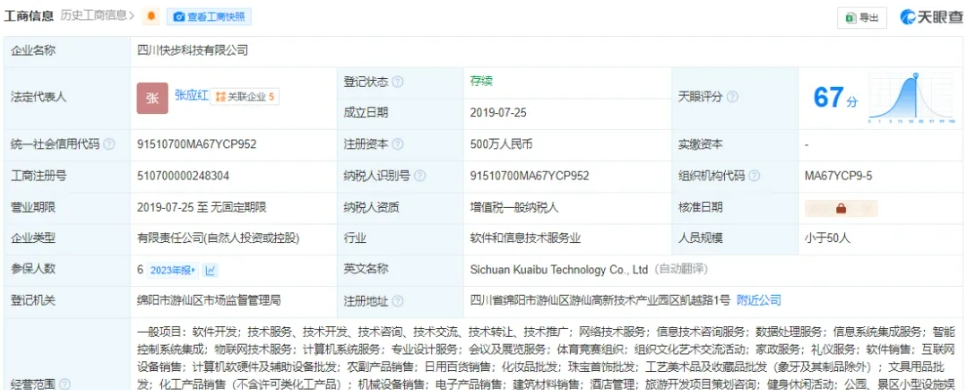Viewport: 966px width, 390px height.
Task: Open 查看工商快照 camera snapshot button
Action: [x=209, y=17]
